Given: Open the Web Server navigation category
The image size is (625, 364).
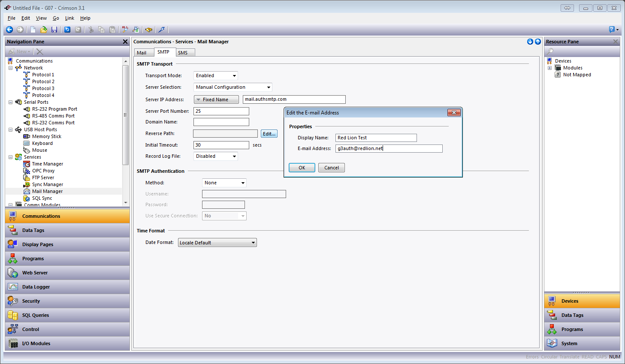Looking at the screenshot, I should (67, 273).
